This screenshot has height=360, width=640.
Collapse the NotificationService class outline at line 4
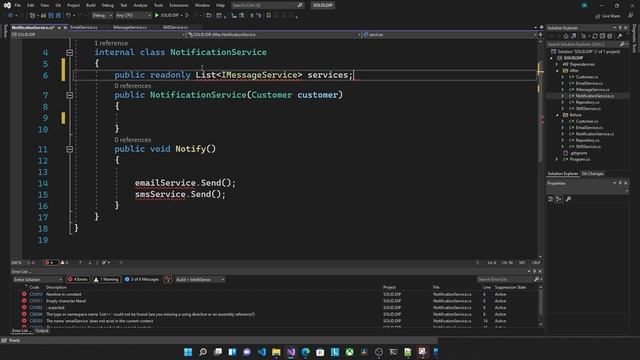pyautogui.click(x=69, y=53)
